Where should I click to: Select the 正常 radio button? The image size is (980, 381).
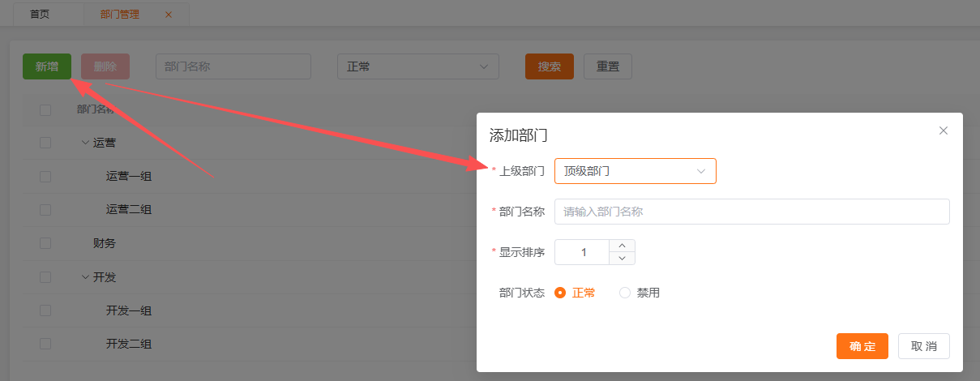560,293
